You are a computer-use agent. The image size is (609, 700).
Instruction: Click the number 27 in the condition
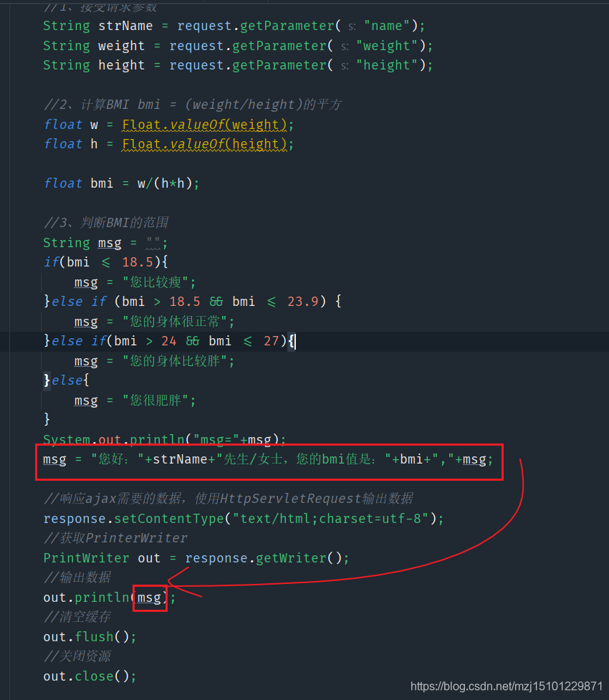pos(271,341)
